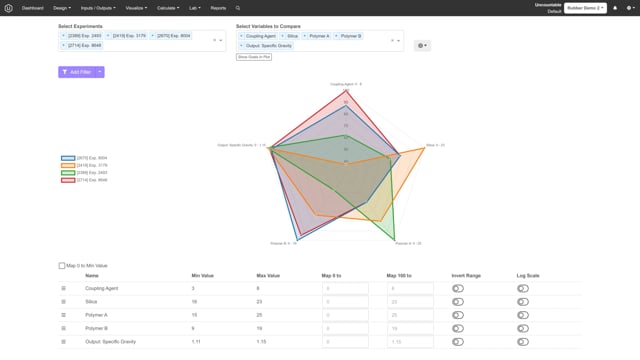Image resolution: width=640 pixels, height=360 pixels.
Task: Remove Exp. 9948 experiment tag
Action: [63, 45]
